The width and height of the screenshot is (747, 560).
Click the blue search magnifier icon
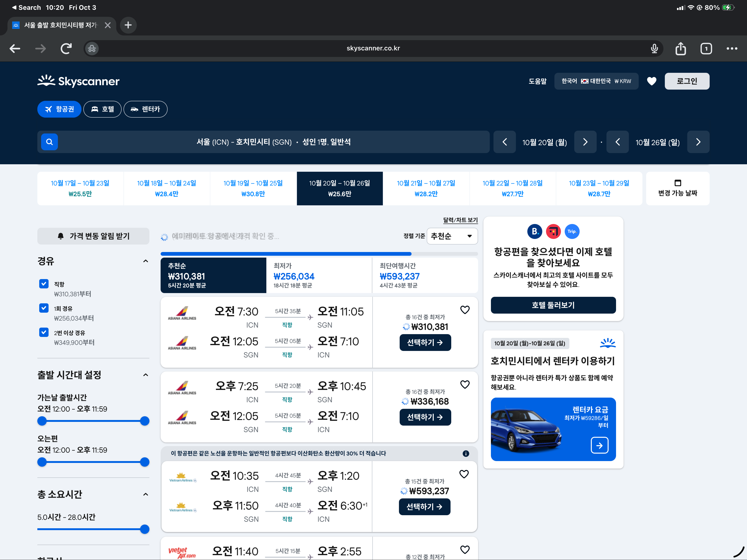pyautogui.click(x=49, y=142)
